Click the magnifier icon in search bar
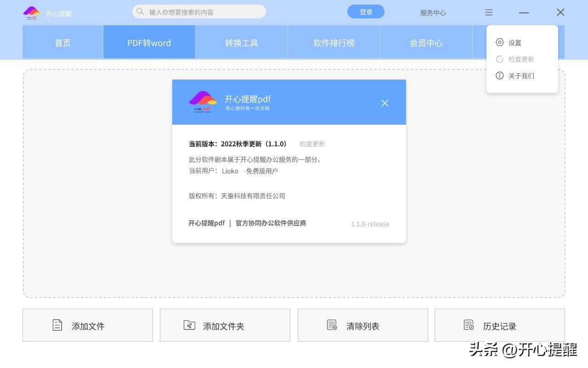588x368 pixels. coord(140,11)
